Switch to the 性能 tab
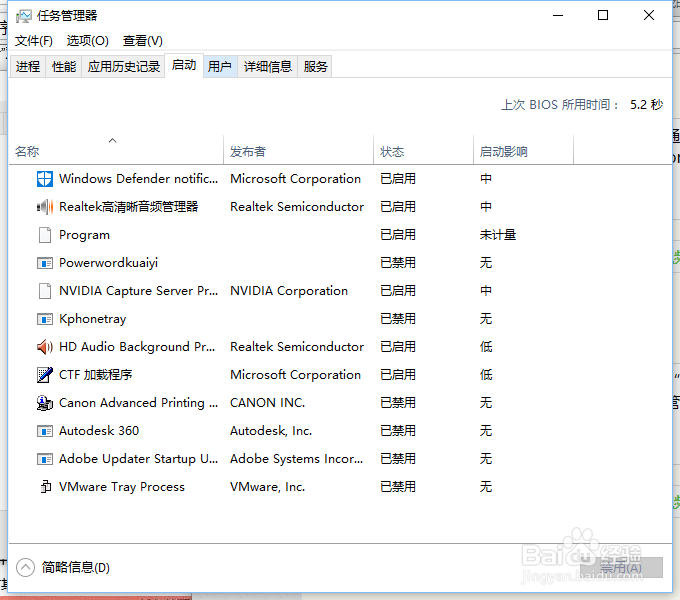Image resolution: width=680 pixels, height=600 pixels. coord(64,66)
